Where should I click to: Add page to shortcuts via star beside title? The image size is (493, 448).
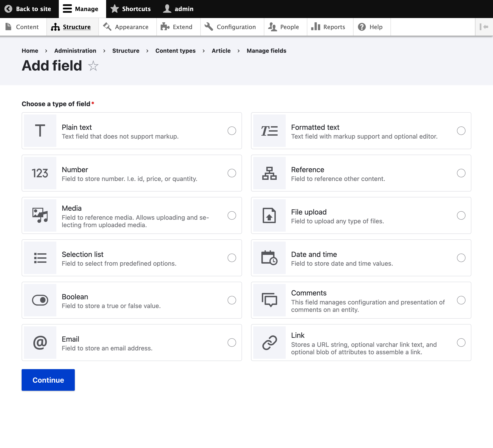pos(93,66)
